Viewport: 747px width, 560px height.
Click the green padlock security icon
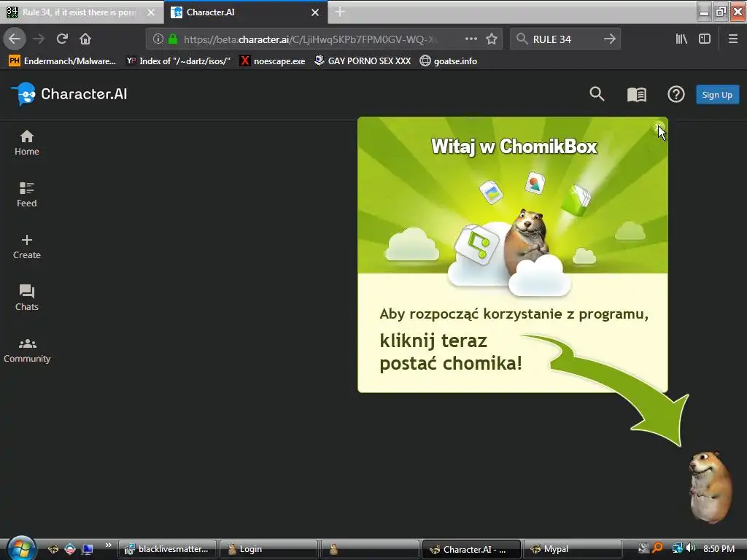(173, 39)
